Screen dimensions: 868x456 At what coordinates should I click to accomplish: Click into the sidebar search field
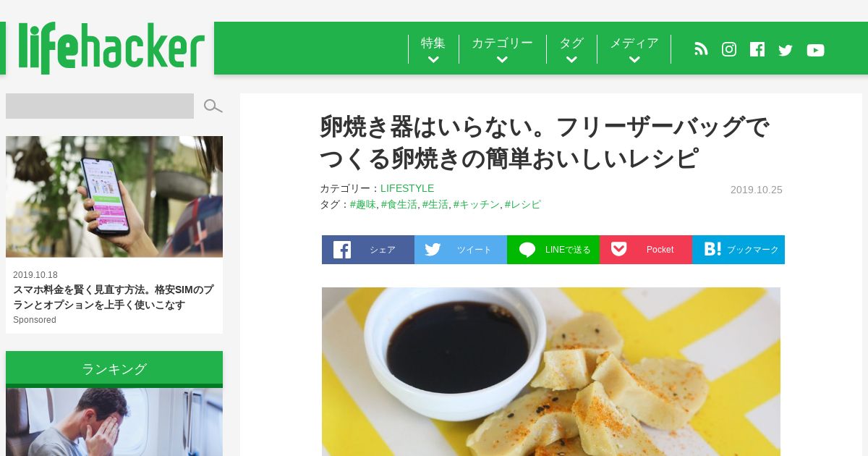click(100, 106)
